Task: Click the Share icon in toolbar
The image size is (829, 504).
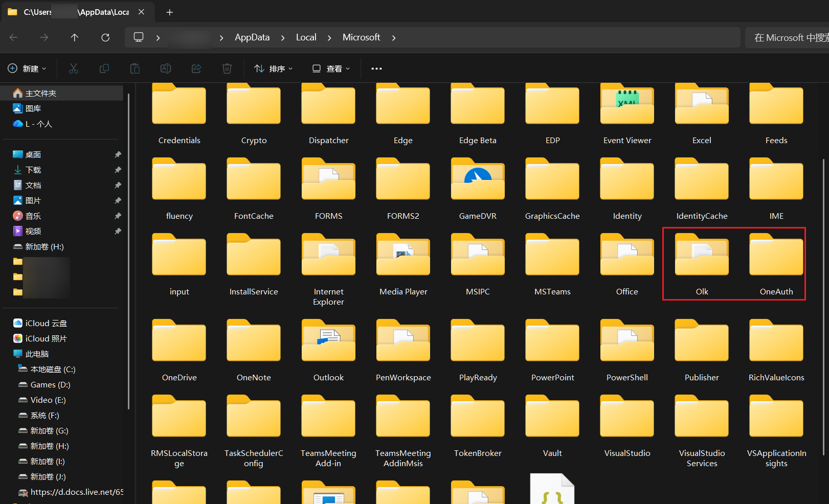Action: click(196, 68)
